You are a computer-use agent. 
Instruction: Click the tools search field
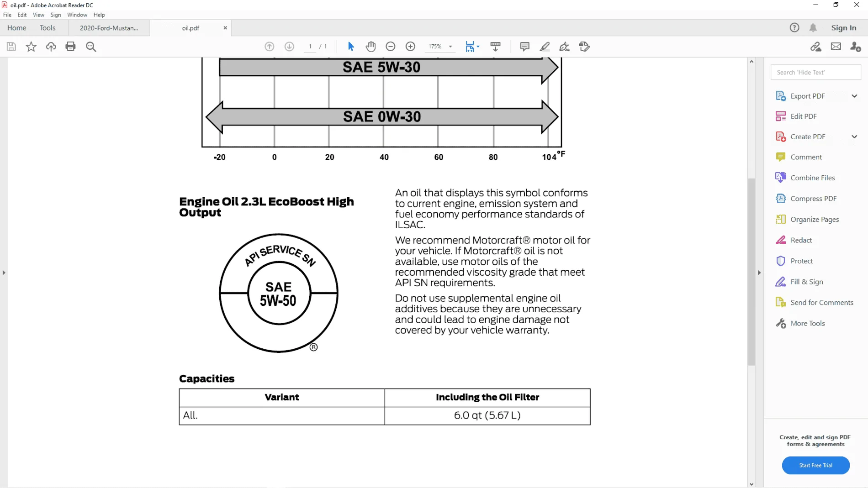tap(815, 72)
